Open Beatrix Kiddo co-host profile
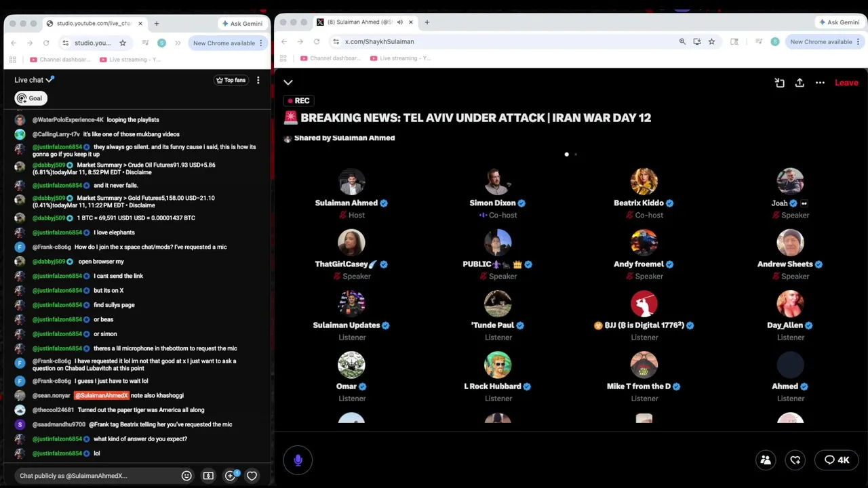Screen dimensions: 868x488 (x=644, y=182)
